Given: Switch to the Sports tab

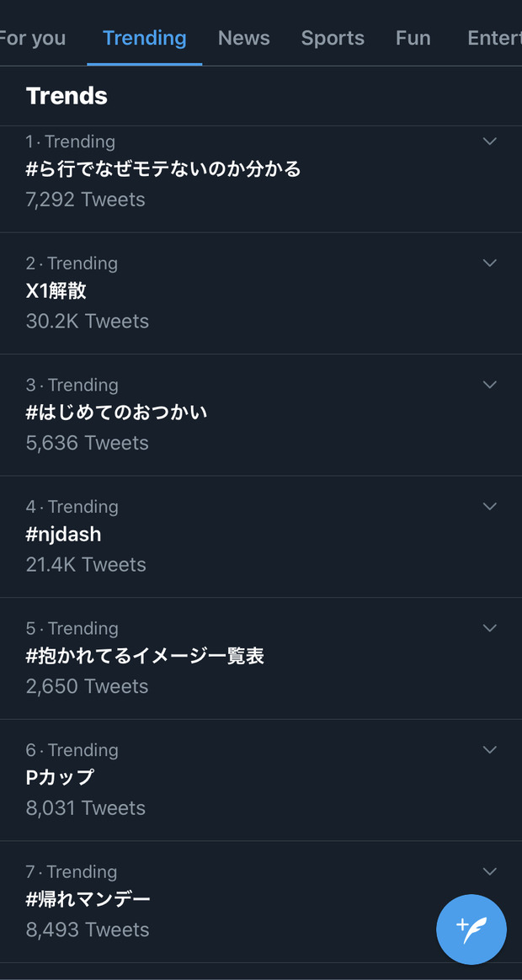Looking at the screenshot, I should [333, 38].
